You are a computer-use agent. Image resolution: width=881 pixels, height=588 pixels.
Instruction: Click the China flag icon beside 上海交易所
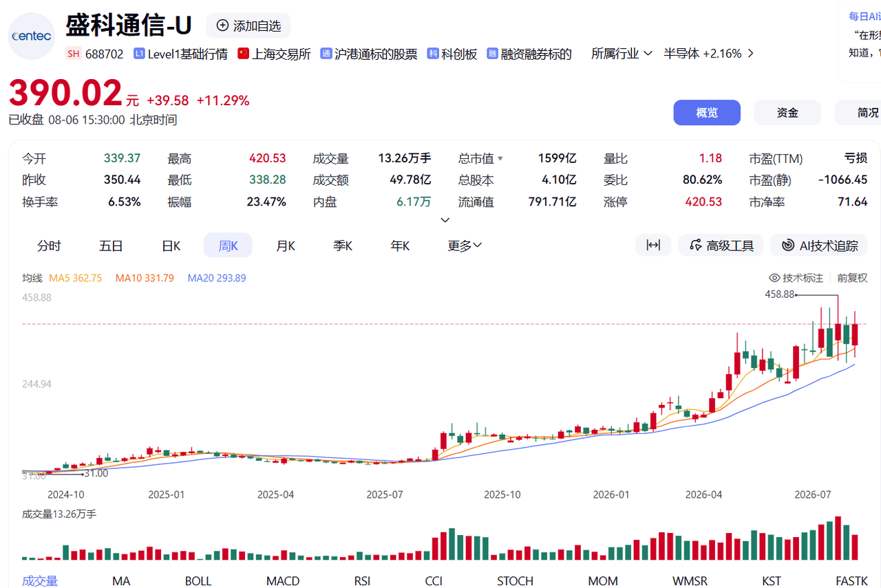243,54
